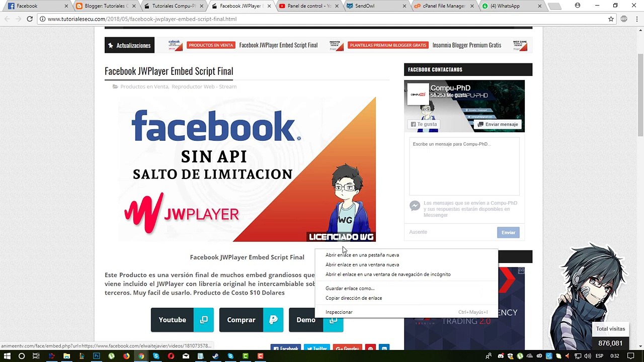Click 'PRODUCTOS EN VENTA' red label
The image size is (644, 362).
[211, 45]
